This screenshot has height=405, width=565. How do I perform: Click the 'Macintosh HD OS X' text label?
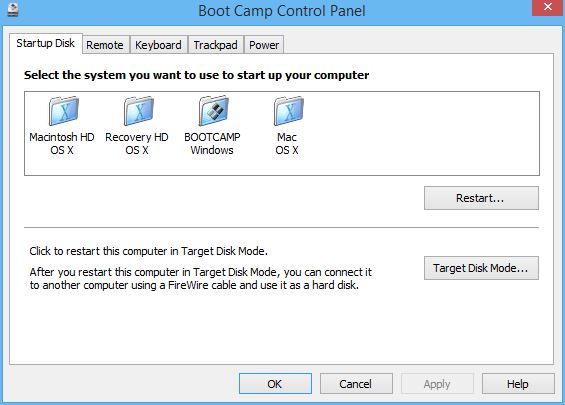click(62, 143)
